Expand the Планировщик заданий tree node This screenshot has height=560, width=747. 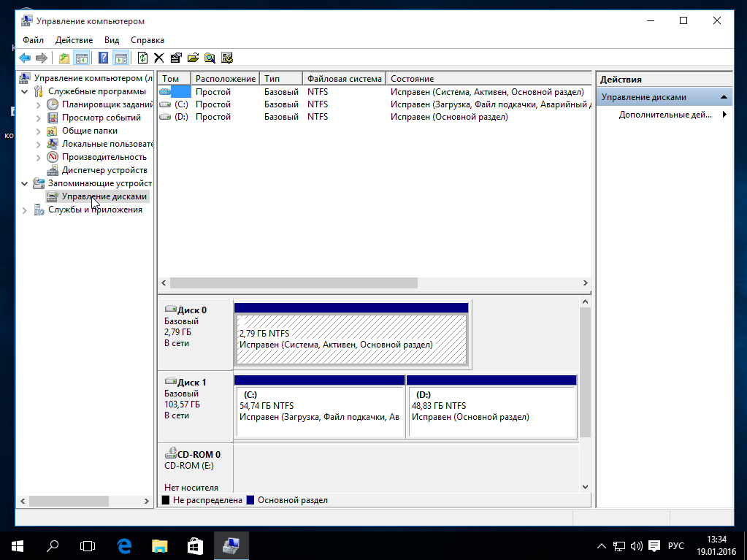[39, 104]
